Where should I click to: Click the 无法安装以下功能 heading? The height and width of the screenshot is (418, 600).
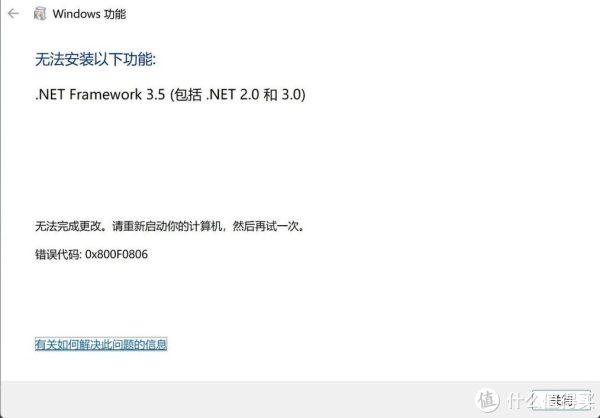coord(96,60)
